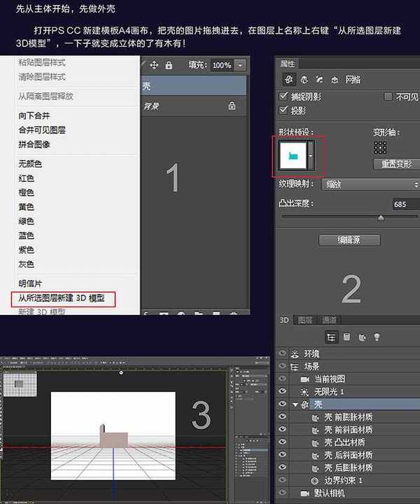
Task: Switch to the 图层 tab
Action: tap(305, 320)
